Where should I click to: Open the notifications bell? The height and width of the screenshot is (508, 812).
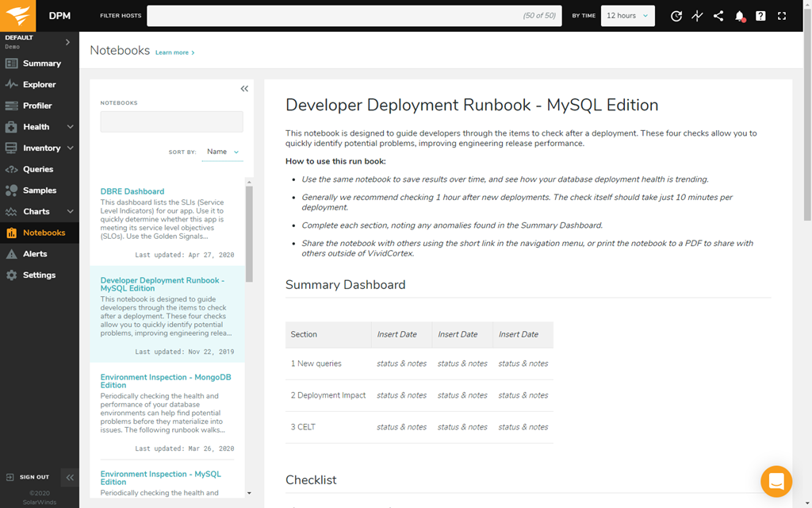click(x=739, y=16)
